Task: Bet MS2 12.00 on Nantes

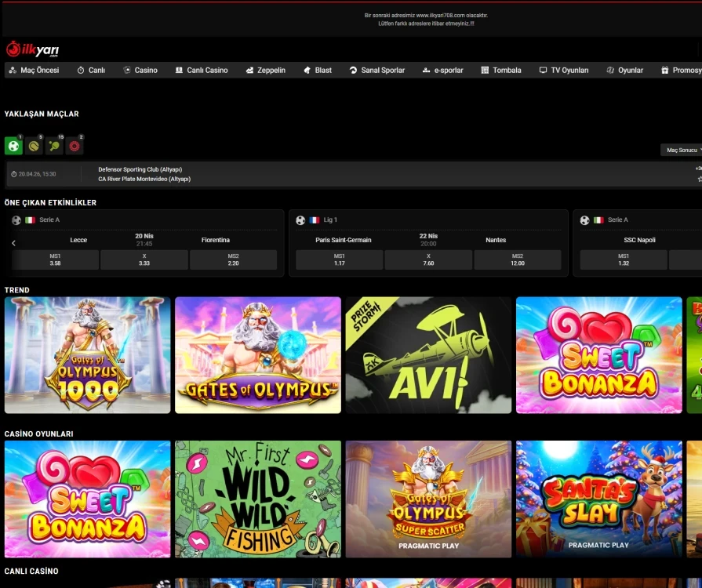Action: 518,260
